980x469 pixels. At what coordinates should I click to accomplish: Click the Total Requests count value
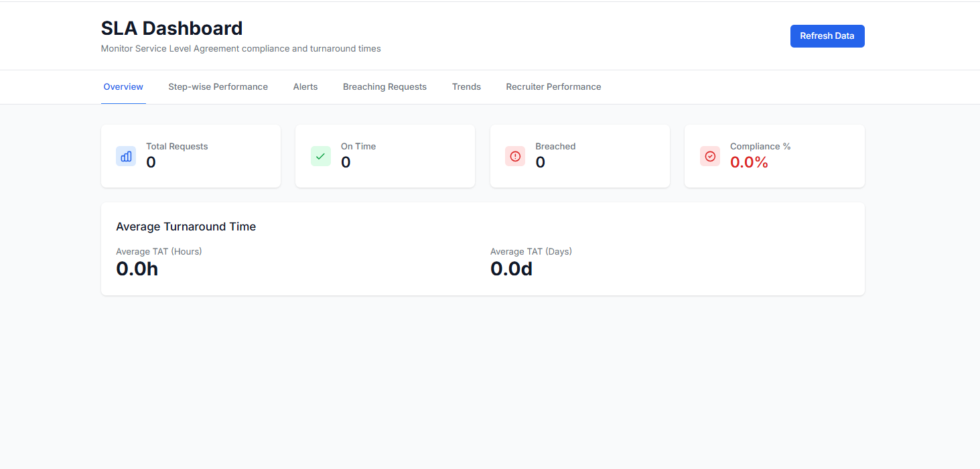[151, 162]
